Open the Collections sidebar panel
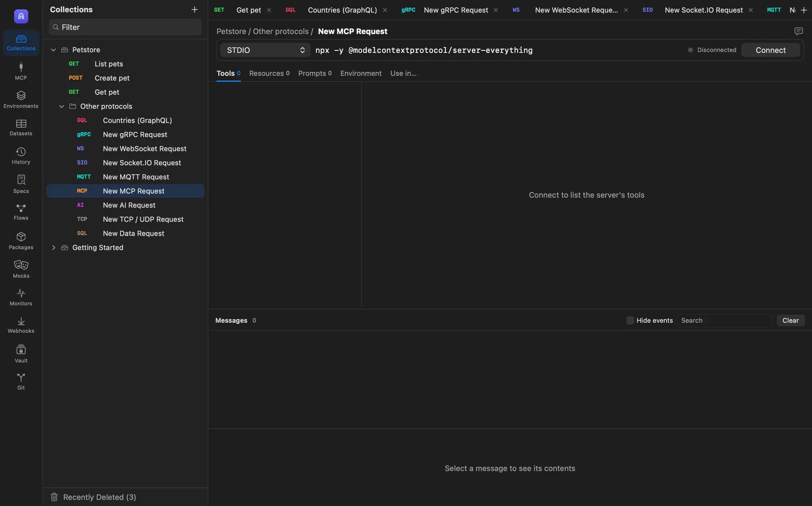The height and width of the screenshot is (506, 812). [x=21, y=43]
